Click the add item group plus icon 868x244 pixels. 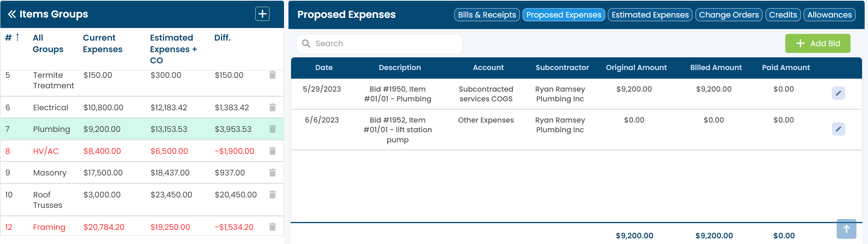(x=262, y=14)
